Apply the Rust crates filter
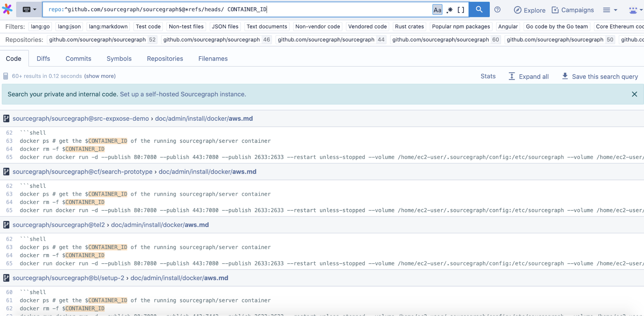The height and width of the screenshot is (316, 644). coord(409,27)
